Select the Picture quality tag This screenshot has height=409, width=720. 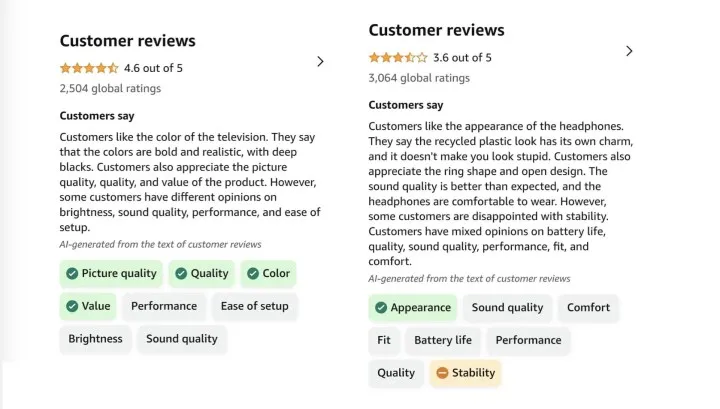pos(111,274)
